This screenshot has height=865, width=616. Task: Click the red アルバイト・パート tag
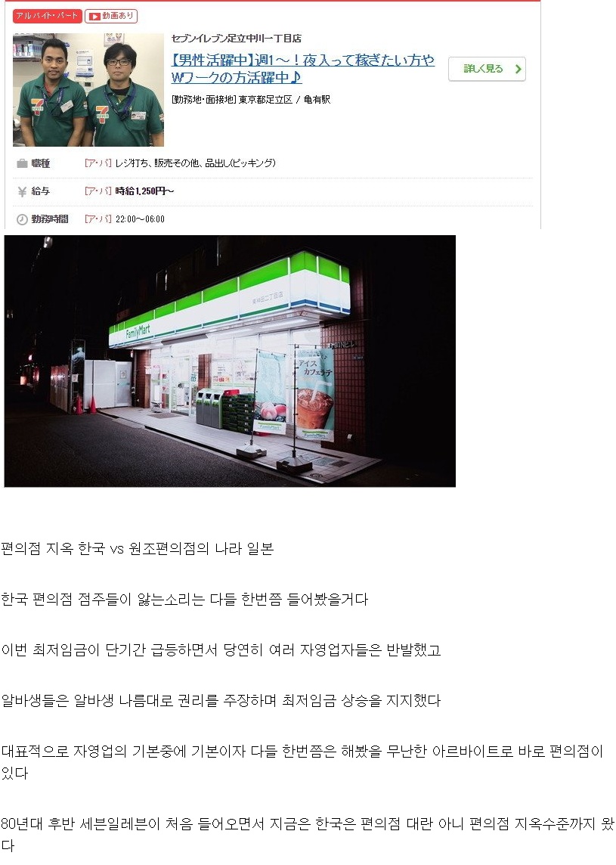pos(48,16)
